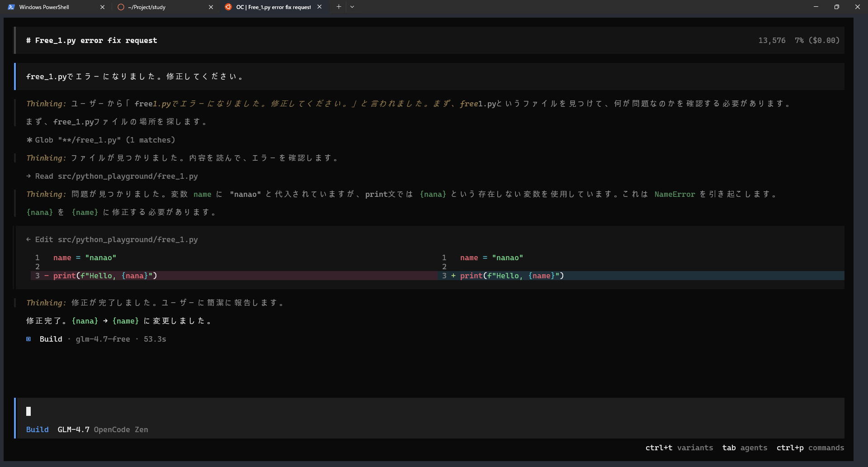Switch to the ~/Project/study tab
The image size is (868, 467).
click(x=147, y=7)
